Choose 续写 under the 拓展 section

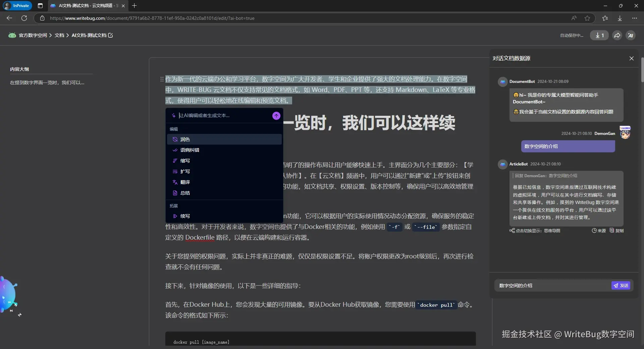point(184,216)
